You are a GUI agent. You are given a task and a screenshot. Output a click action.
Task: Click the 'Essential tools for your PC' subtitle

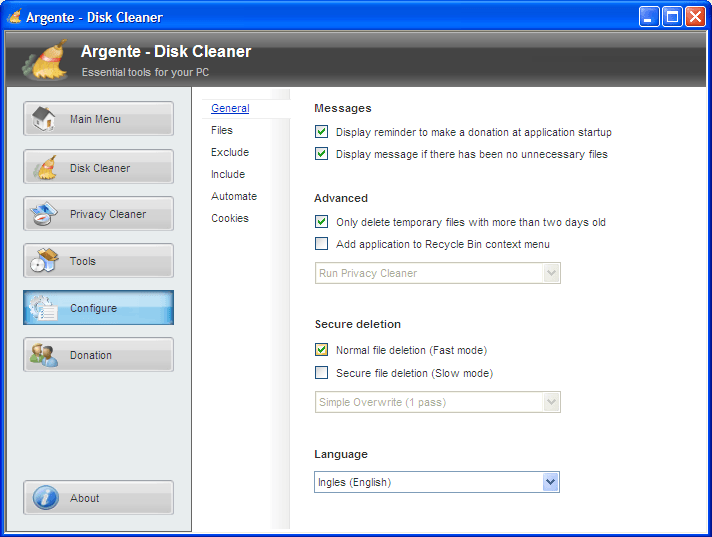(x=145, y=72)
